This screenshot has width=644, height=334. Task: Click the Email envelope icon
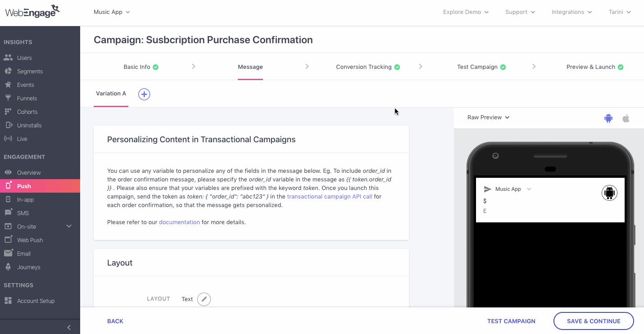pos(8,253)
